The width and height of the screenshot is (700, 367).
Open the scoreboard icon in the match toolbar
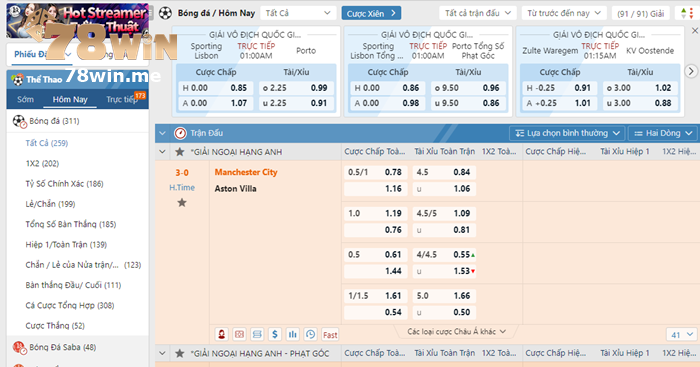coord(239,334)
